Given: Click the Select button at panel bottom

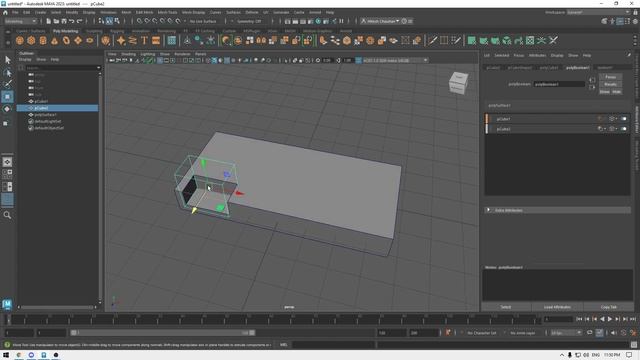Looking at the screenshot, I should point(506,307).
